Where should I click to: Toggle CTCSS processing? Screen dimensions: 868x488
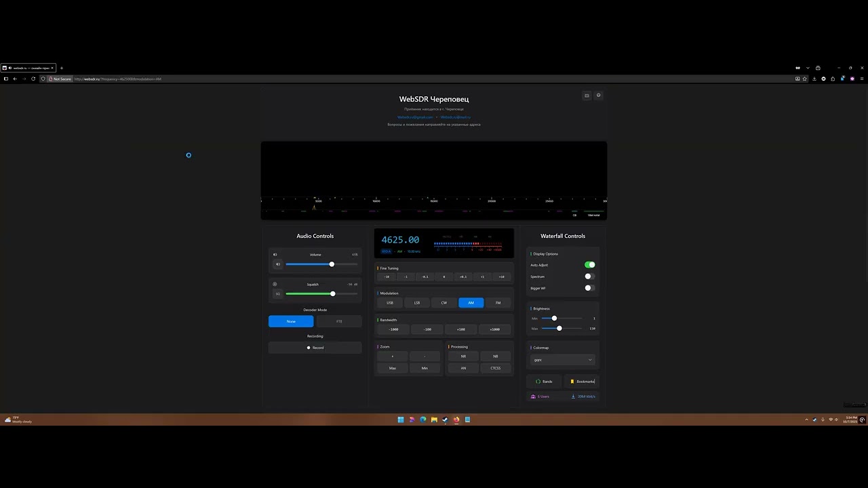click(496, 368)
